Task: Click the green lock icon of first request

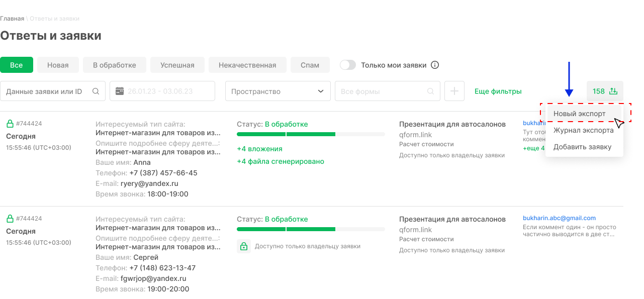Action: [10, 124]
